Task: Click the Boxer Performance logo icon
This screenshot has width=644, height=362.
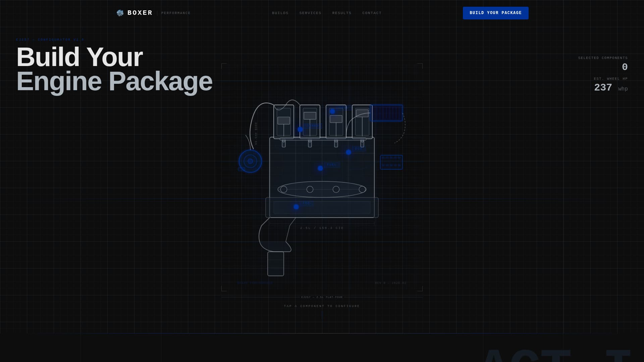Action: point(120,13)
